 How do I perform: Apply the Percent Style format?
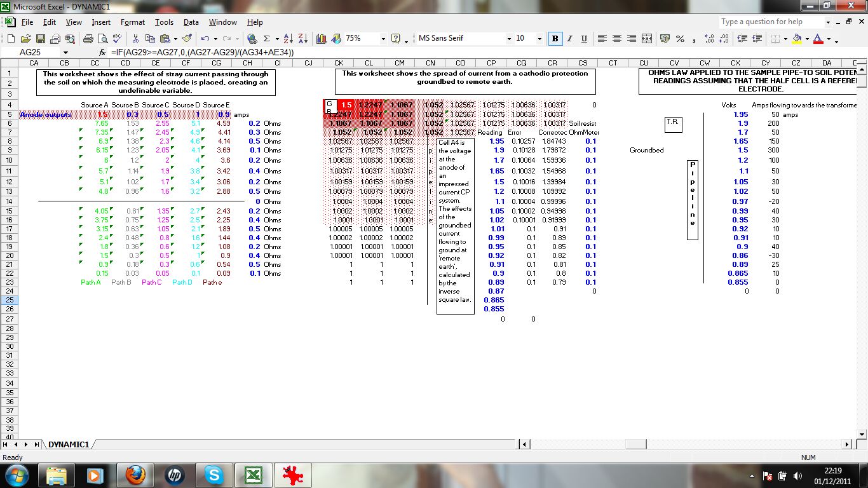click(680, 39)
